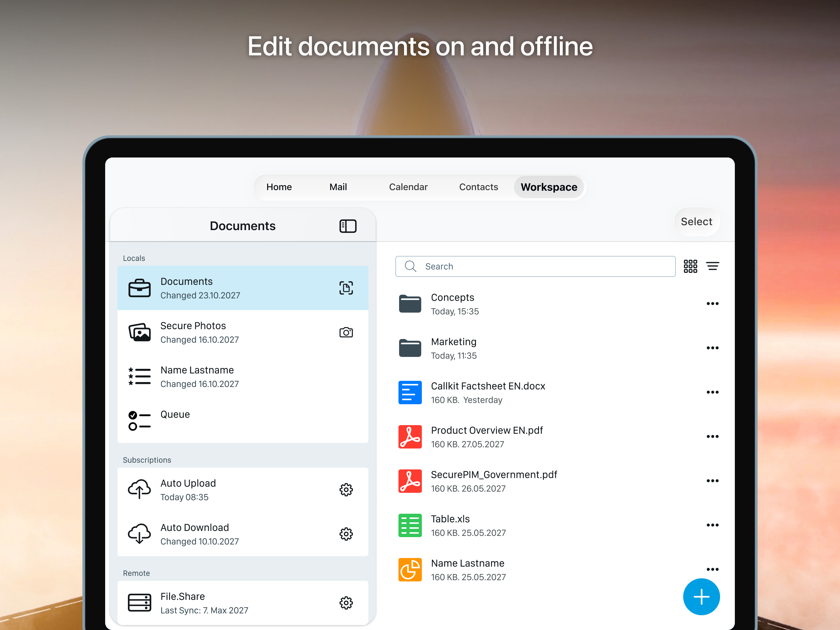Click the green Table.xls spreadsheet icon
Viewport: 840px width, 630px height.
click(x=410, y=525)
